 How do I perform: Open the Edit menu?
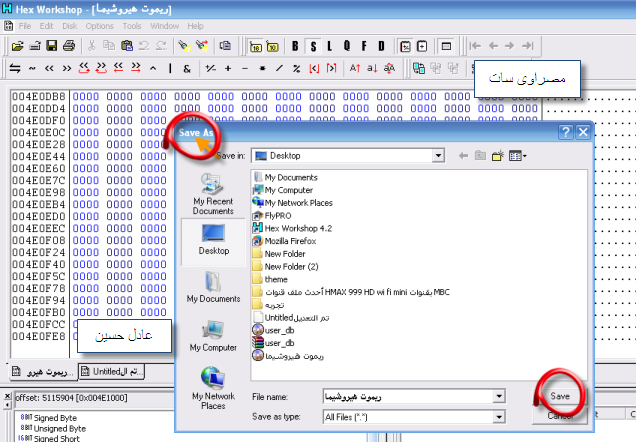click(46, 26)
